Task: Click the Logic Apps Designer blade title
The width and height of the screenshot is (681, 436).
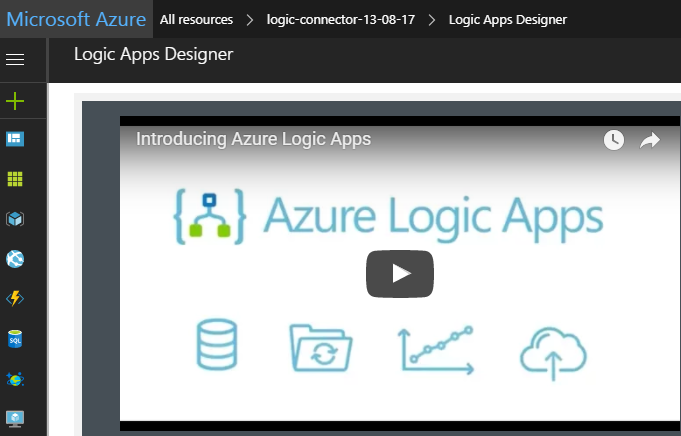Action: pyautogui.click(x=153, y=55)
